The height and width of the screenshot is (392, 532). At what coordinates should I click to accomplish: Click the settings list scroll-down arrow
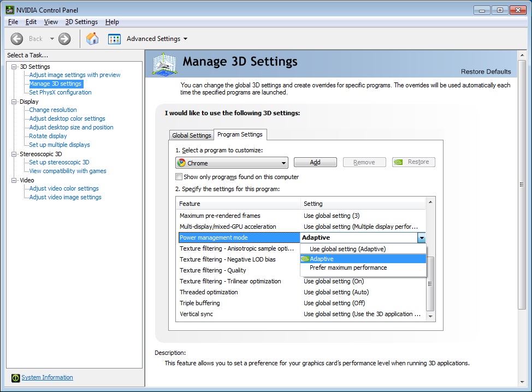[430, 316]
